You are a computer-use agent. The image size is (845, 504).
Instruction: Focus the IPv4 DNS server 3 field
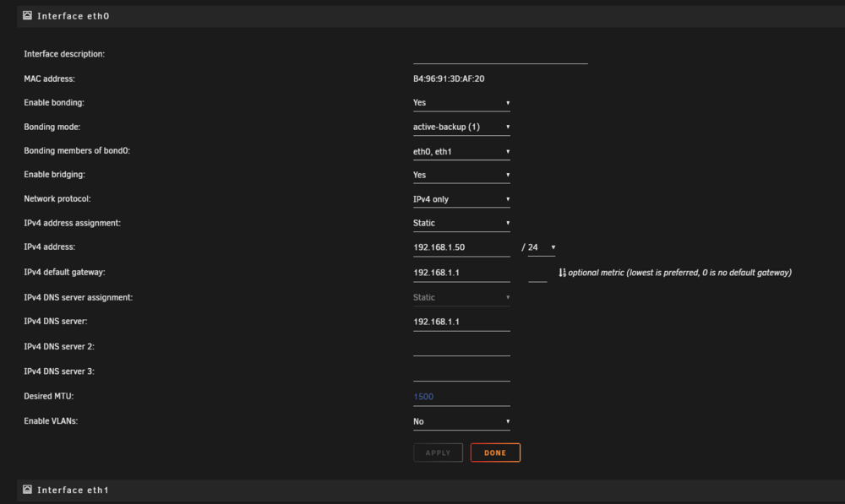click(x=461, y=372)
